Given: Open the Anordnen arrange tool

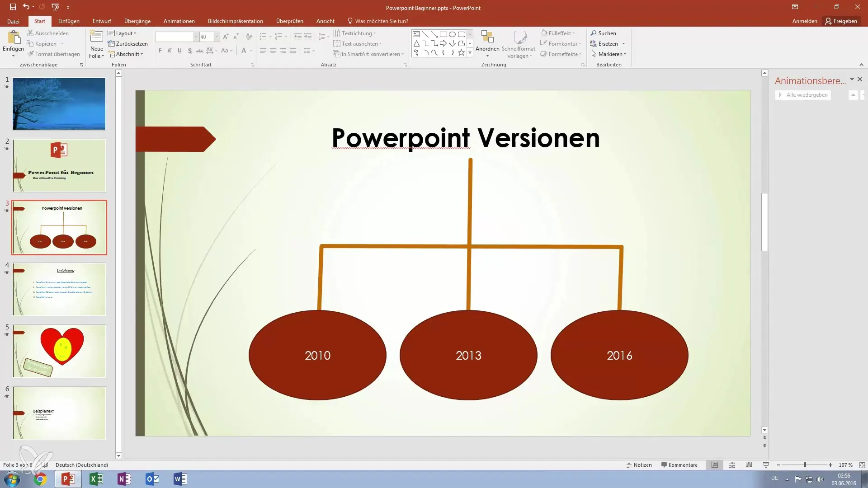Looking at the screenshot, I should [x=487, y=44].
